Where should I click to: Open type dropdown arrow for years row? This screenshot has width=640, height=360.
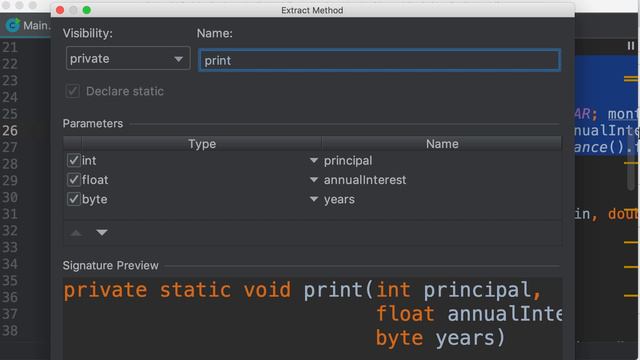pyautogui.click(x=314, y=199)
